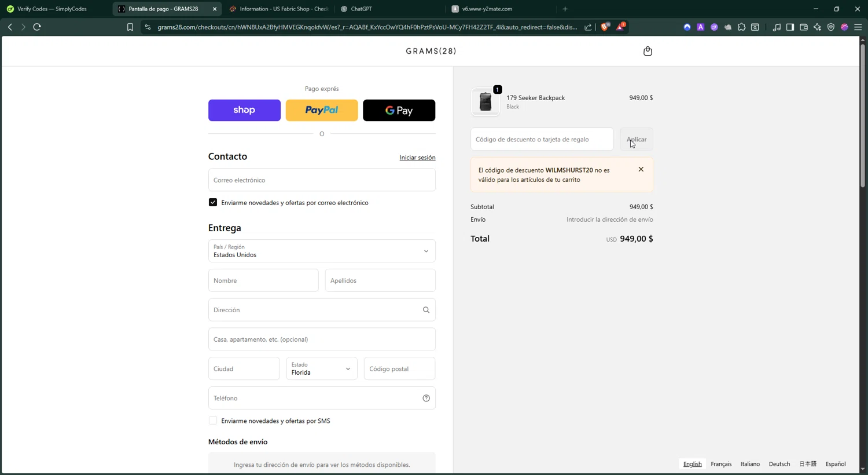Pay with the PayPal button
The height and width of the screenshot is (475, 868).
tap(322, 110)
